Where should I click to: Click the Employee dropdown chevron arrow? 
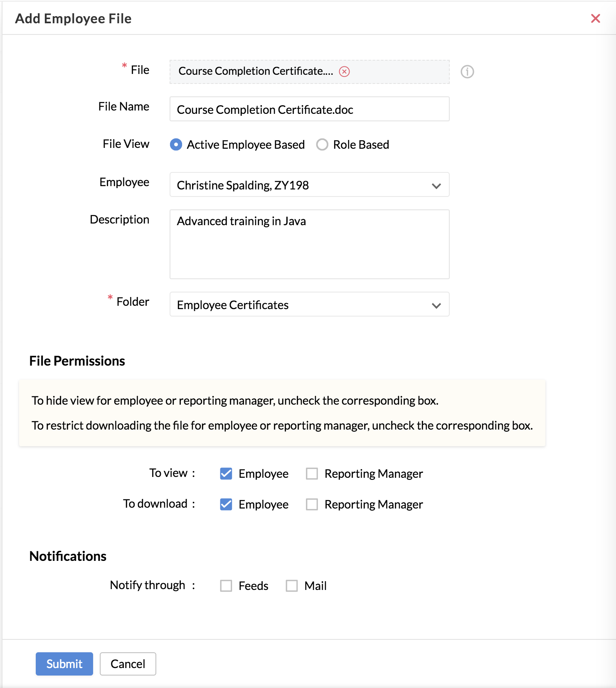click(x=436, y=186)
